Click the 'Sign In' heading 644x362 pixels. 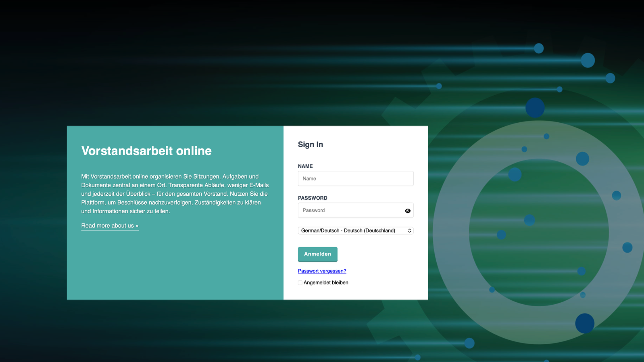pyautogui.click(x=310, y=145)
